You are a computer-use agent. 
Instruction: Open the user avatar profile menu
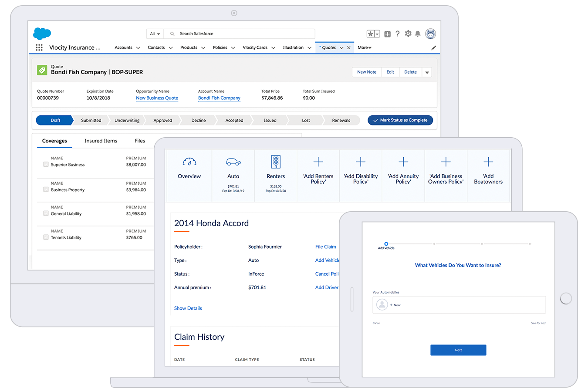pos(430,34)
